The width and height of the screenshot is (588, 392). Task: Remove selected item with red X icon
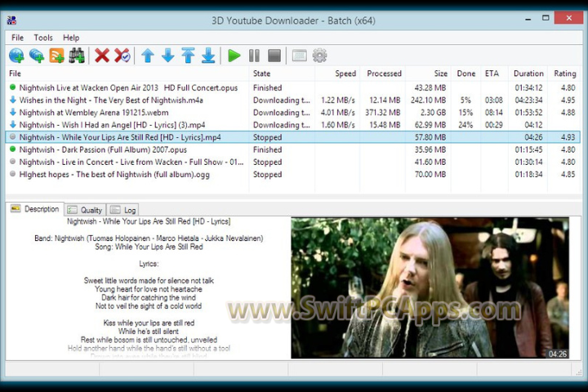(x=102, y=56)
